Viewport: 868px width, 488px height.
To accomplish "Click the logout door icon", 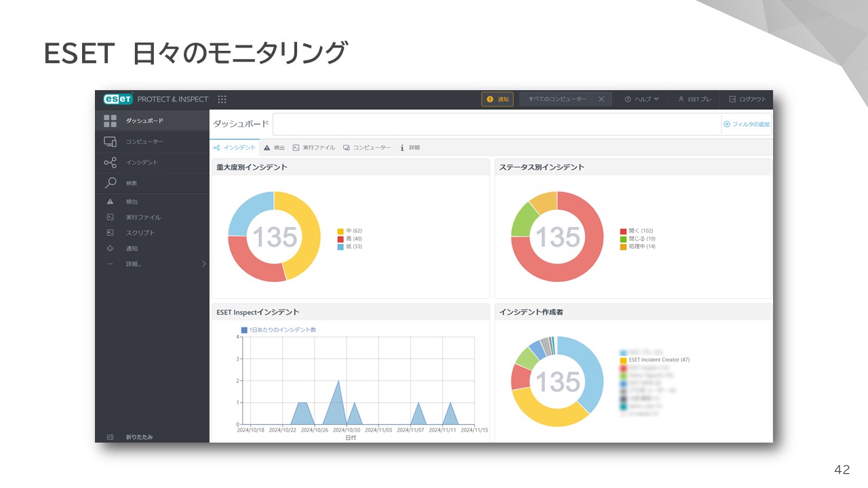I will click(732, 100).
